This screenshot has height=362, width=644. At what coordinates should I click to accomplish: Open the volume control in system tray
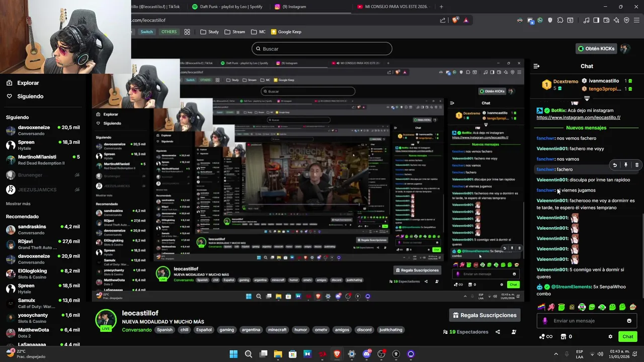click(600, 354)
